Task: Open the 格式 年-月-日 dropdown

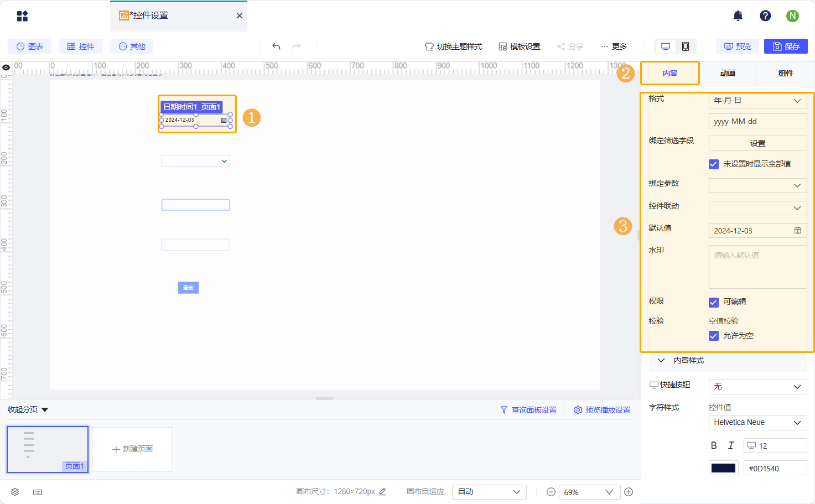Action: [757, 100]
